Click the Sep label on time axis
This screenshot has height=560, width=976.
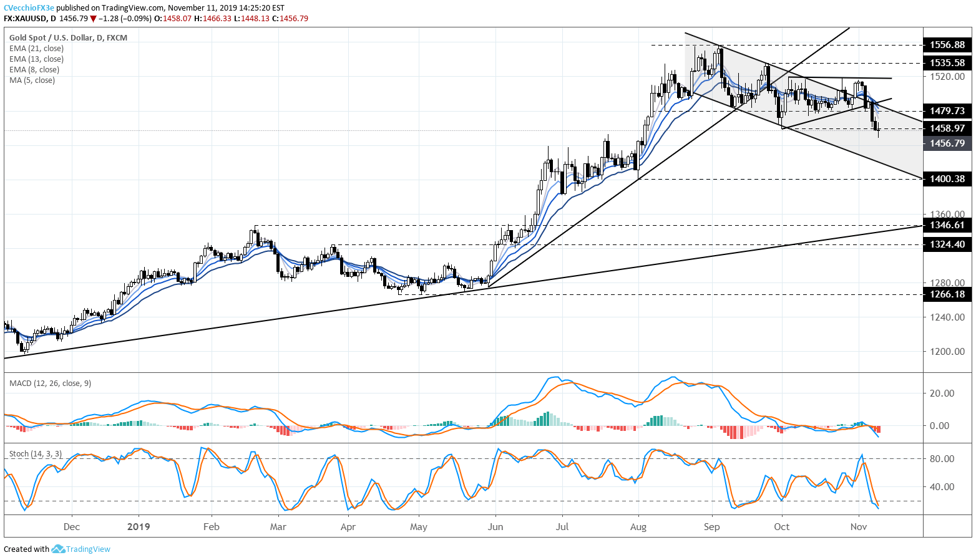pos(712,527)
